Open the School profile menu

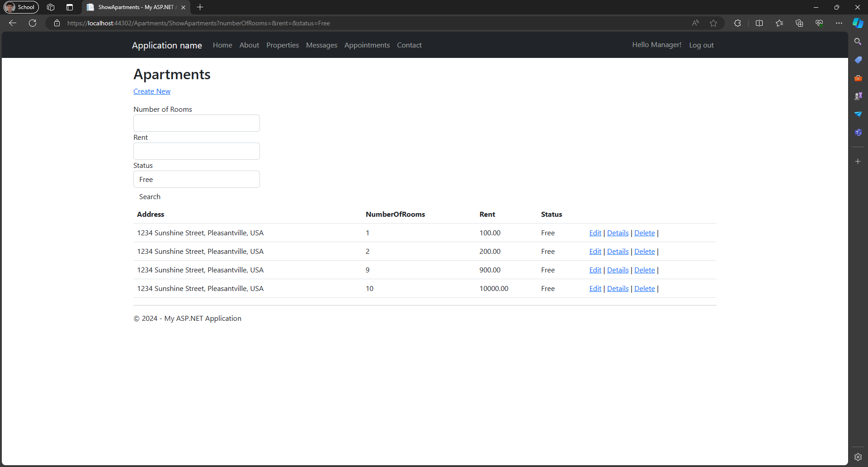point(21,7)
